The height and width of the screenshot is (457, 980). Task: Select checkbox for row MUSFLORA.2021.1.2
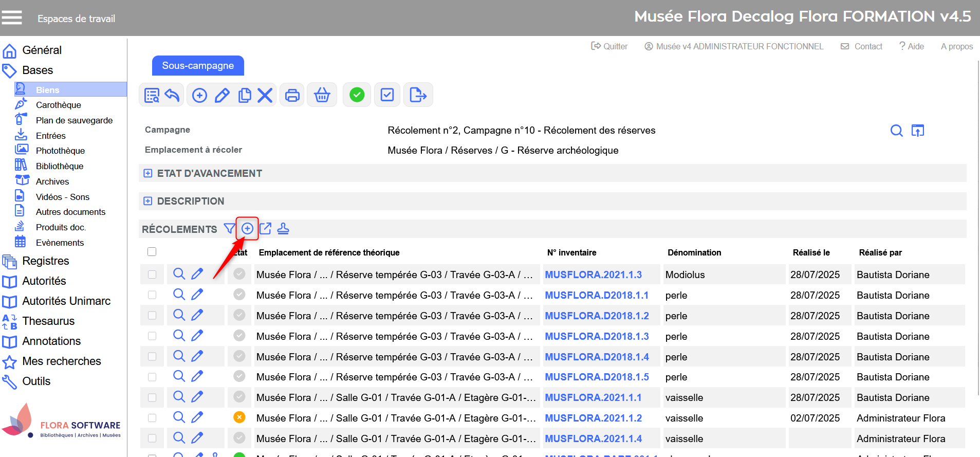click(152, 418)
